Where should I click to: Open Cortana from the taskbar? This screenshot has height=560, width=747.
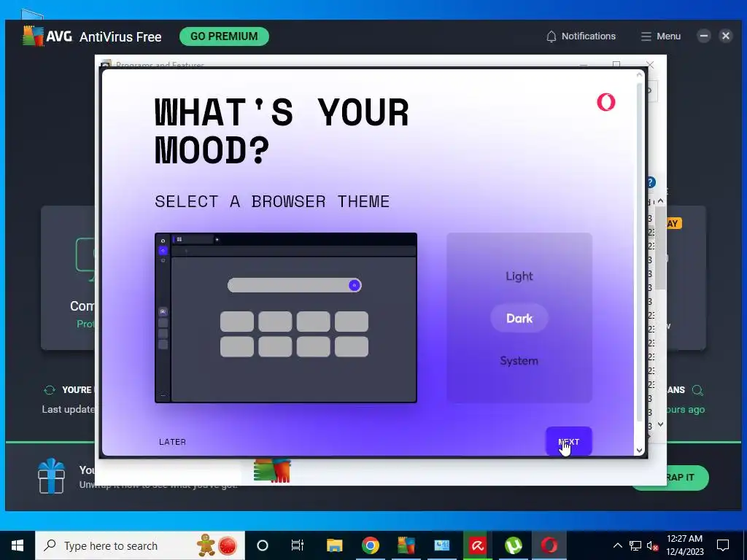(263, 545)
